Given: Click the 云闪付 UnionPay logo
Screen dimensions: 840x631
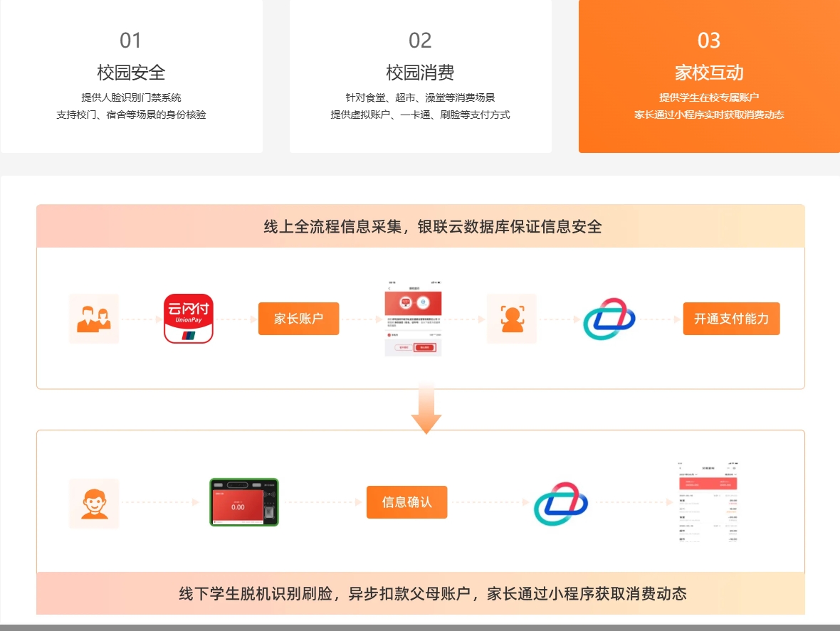Looking at the screenshot, I should coord(189,319).
